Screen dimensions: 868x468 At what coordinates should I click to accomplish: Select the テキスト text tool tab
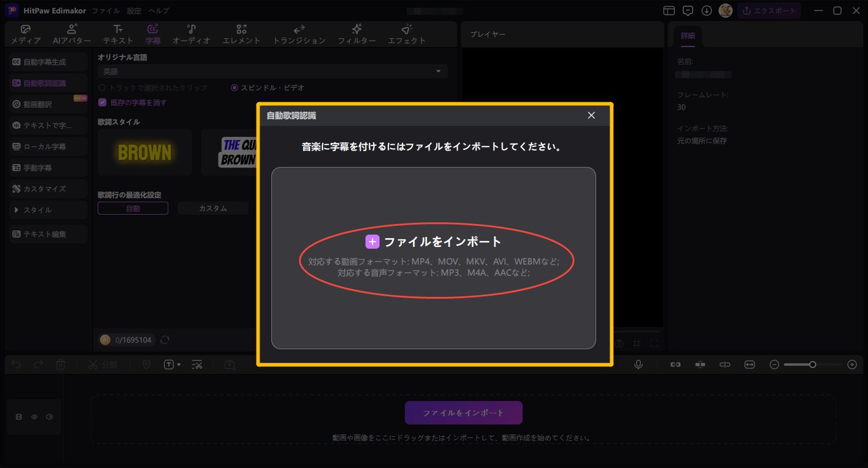pos(118,35)
